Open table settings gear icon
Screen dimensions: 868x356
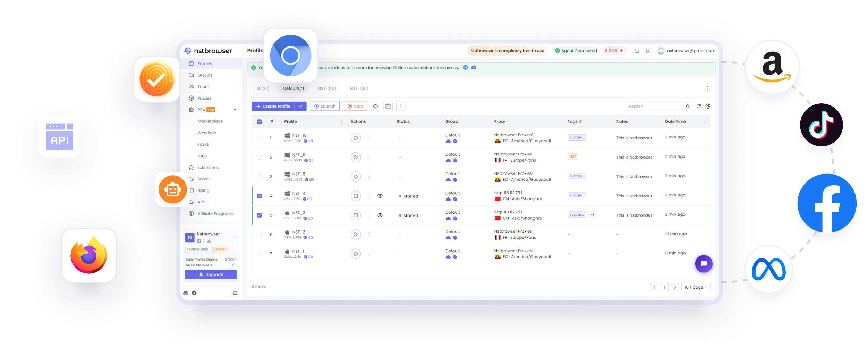pos(708,106)
